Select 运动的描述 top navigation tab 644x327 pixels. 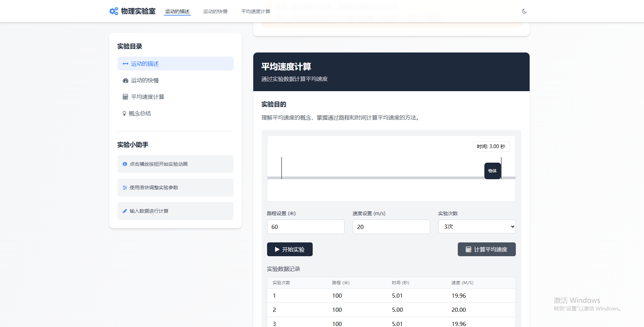pyautogui.click(x=177, y=11)
